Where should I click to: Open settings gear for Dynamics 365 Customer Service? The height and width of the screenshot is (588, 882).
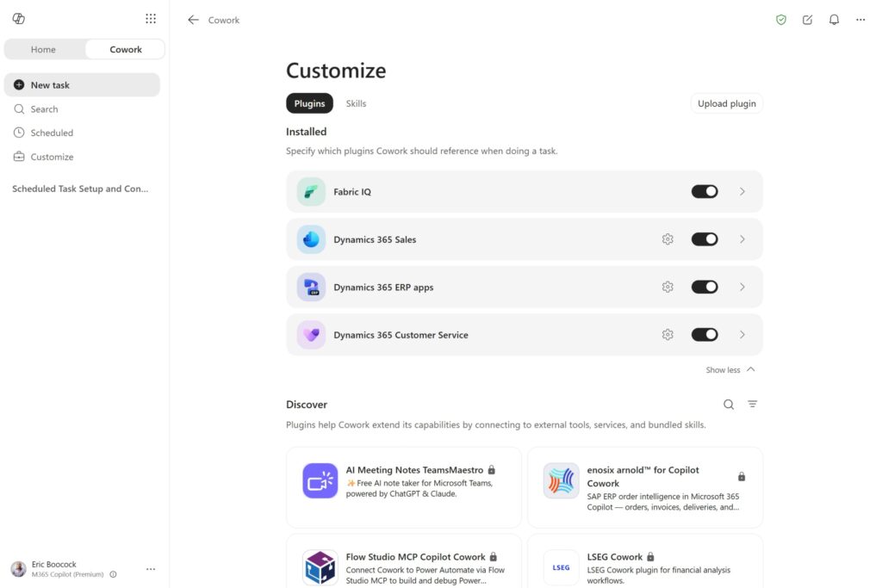[x=668, y=335]
